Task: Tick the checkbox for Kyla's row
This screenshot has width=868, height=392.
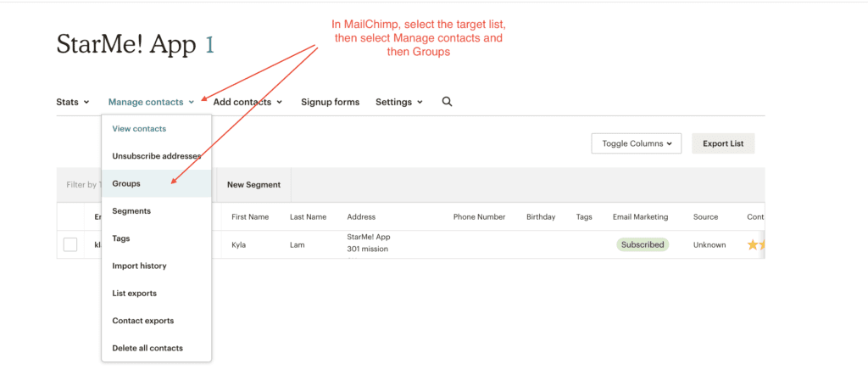Action: point(70,244)
